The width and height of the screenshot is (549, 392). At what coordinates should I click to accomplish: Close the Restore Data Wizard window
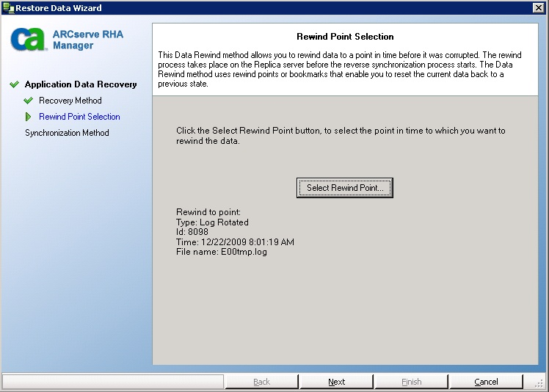(538, 7)
